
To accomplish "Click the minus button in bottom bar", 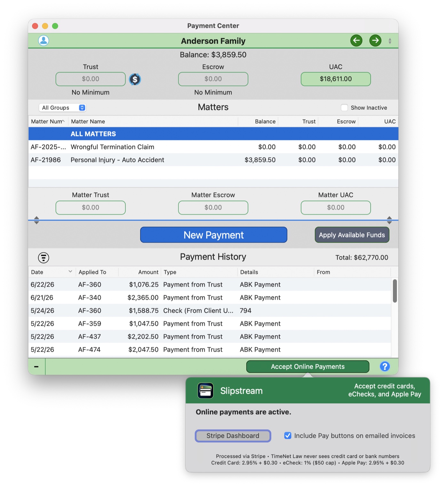I will pos(36,367).
